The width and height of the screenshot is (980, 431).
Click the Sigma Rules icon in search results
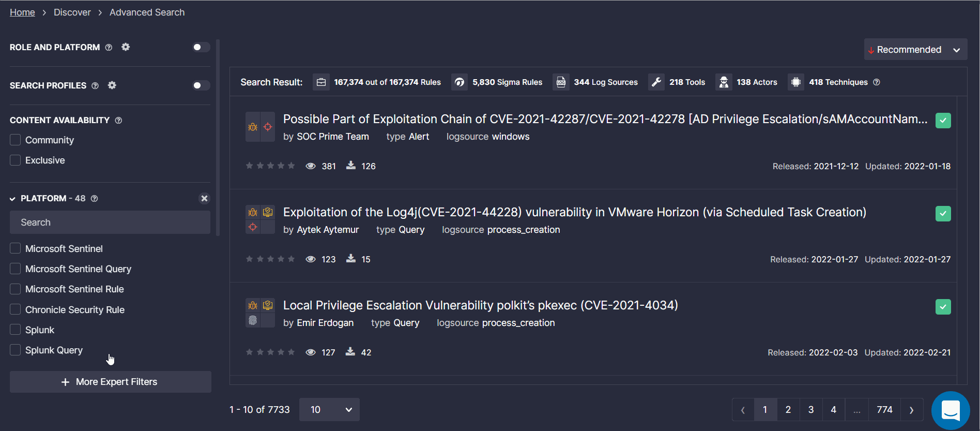click(x=459, y=82)
